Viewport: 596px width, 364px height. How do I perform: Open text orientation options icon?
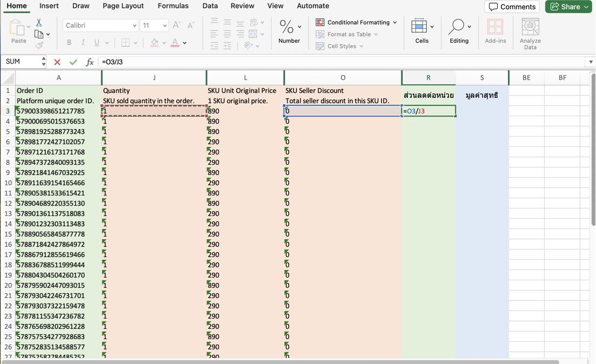(249, 45)
